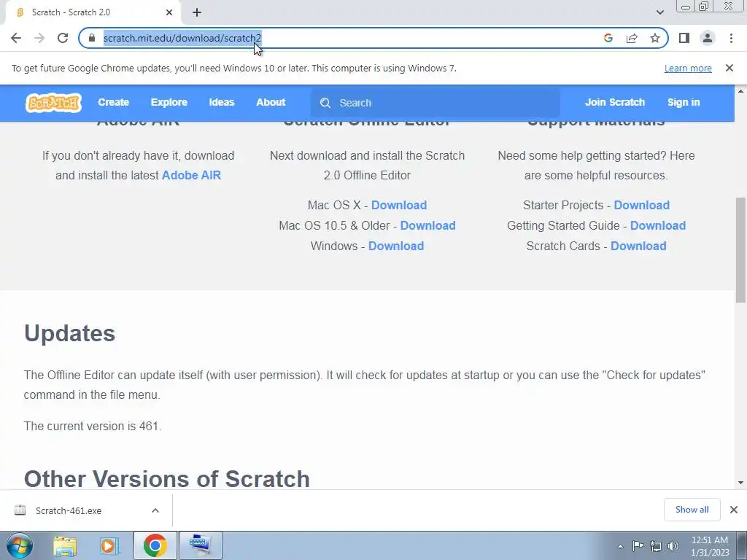Viewport: 747px width, 560px height.
Task: Click the Scratch logo
Action: click(53, 103)
